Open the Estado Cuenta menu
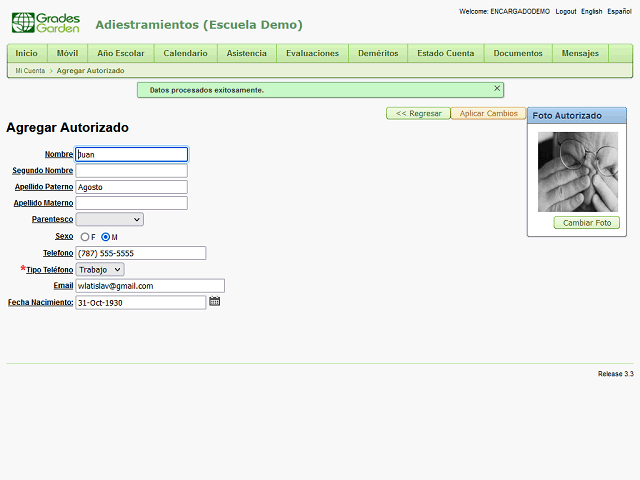 coord(446,53)
